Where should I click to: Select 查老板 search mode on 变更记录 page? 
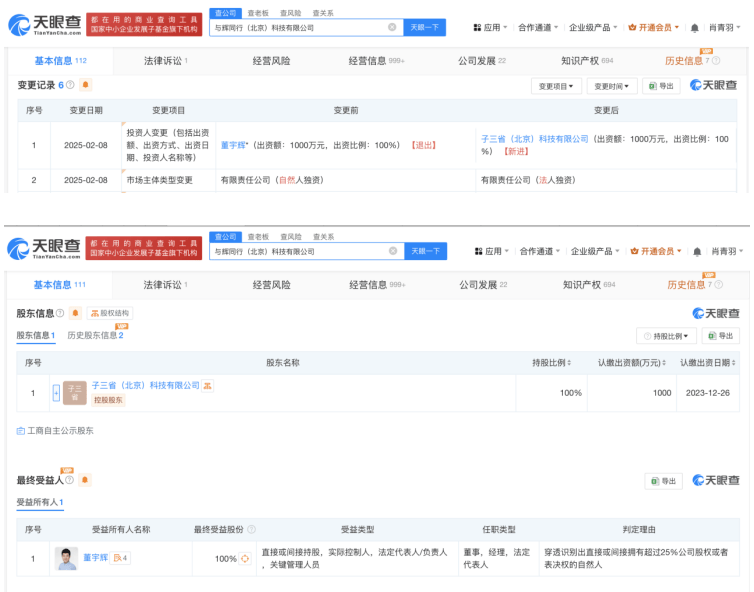258,13
